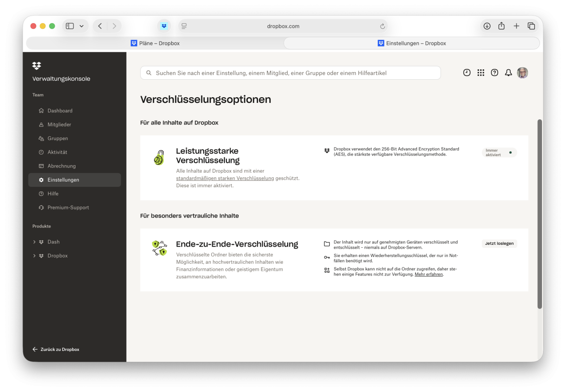Click the Dropbox logo in the sidebar

[37, 66]
